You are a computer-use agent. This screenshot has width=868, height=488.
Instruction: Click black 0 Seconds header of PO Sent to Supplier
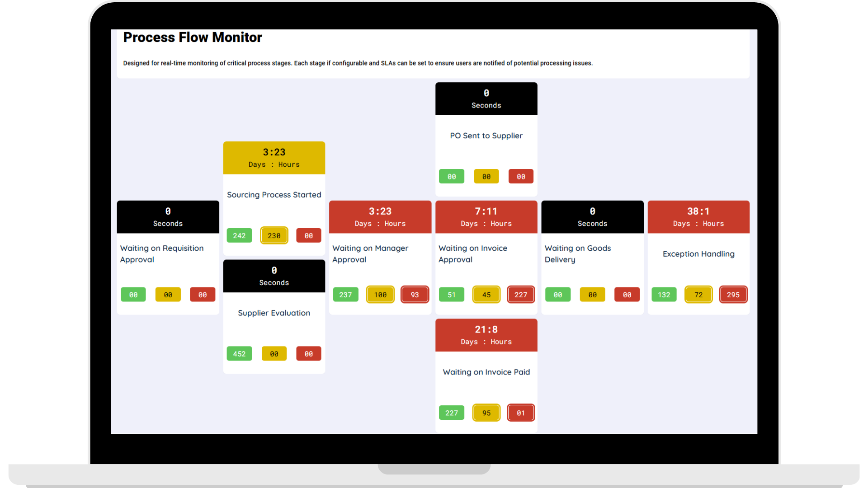point(486,99)
